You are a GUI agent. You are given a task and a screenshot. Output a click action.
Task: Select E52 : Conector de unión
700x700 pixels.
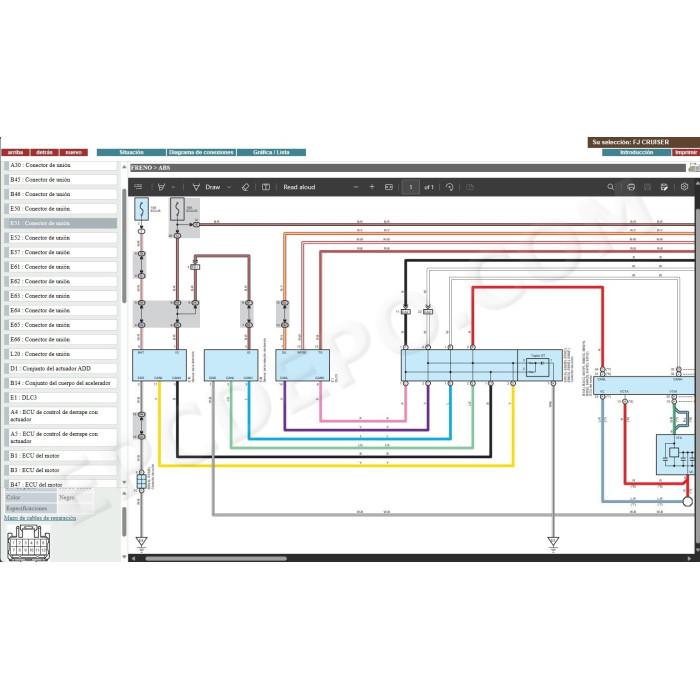(62, 238)
